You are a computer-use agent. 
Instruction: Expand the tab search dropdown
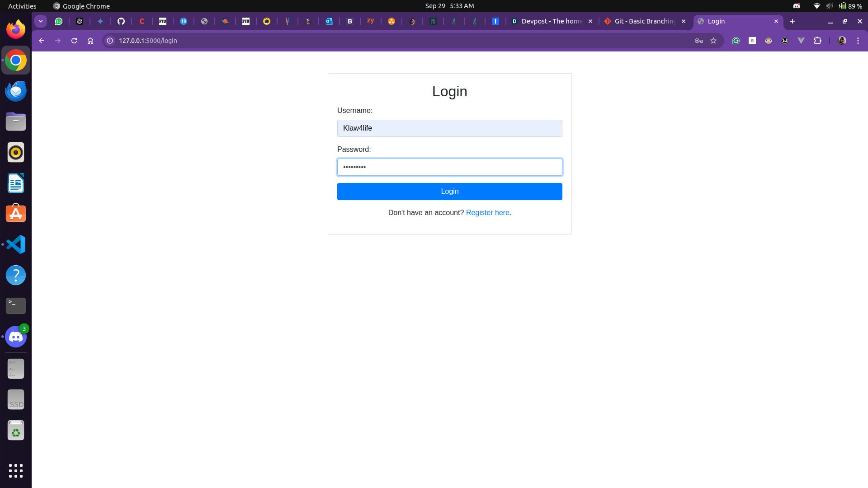(41, 21)
